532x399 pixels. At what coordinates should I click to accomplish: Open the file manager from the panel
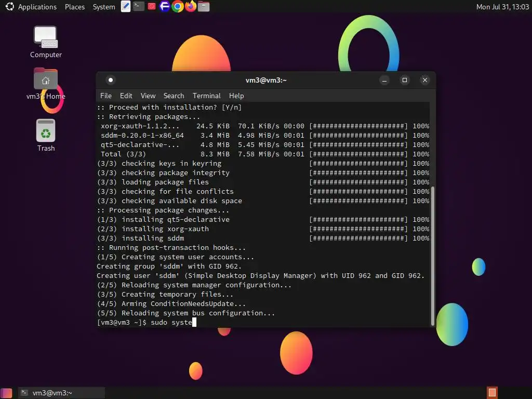[x=204, y=6]
